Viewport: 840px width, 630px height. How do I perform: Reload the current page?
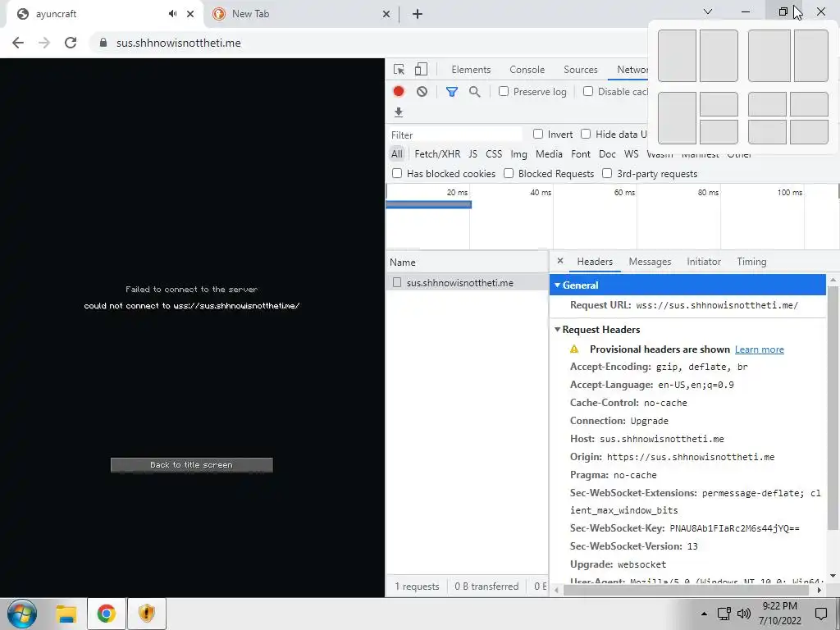(71, 43)
